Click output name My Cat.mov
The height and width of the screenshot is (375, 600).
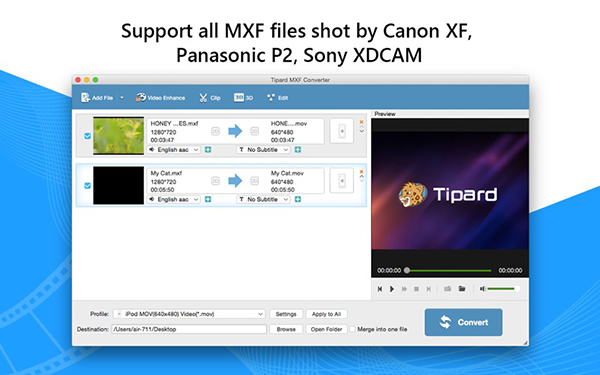click(x=287, y=173)
